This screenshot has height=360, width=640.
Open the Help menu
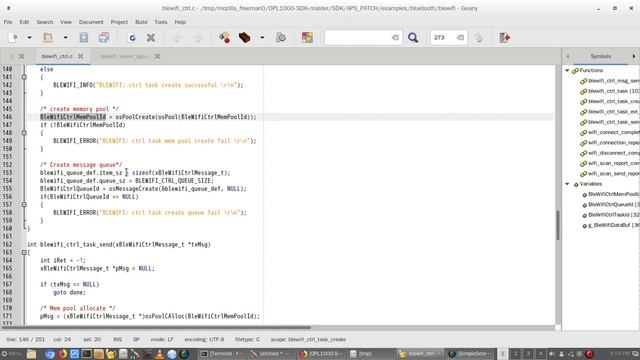(x=180, y=22)
